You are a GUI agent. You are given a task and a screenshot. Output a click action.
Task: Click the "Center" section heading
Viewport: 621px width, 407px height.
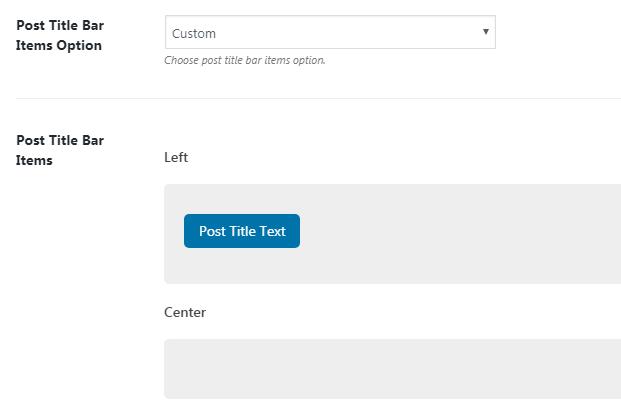coord(185,312)
